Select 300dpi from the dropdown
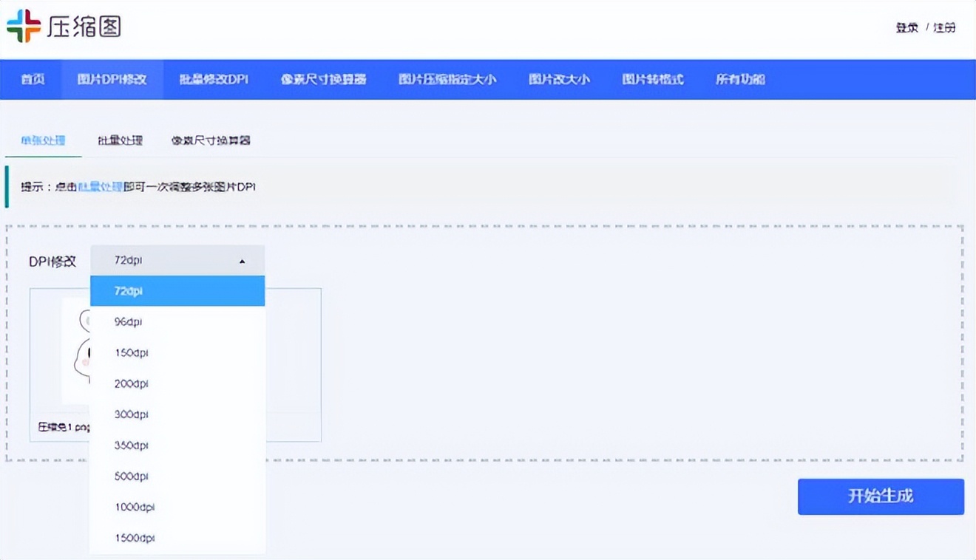Viewport: 976px width, 560px height. 132,414
